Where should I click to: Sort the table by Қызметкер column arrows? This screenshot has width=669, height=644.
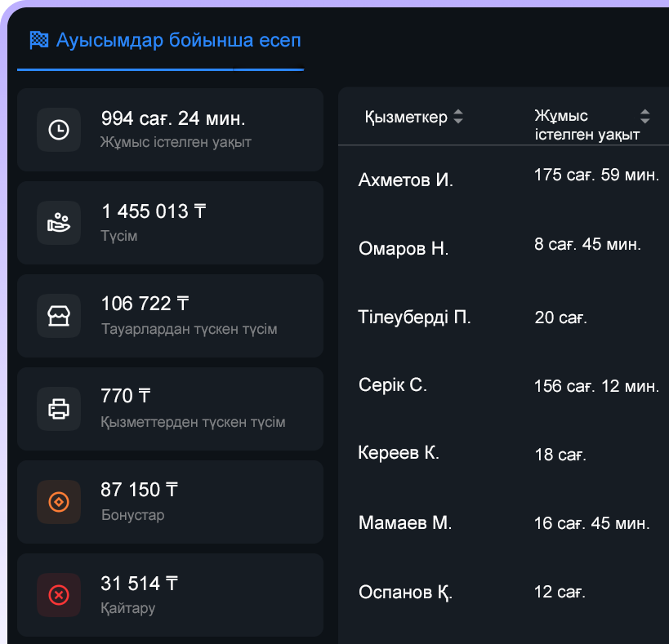tap(458, 117)
